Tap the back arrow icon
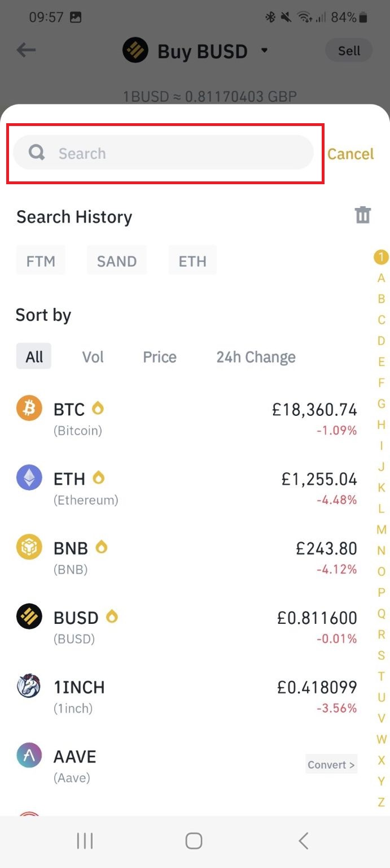Screen dimensions: 390x868 26,50
